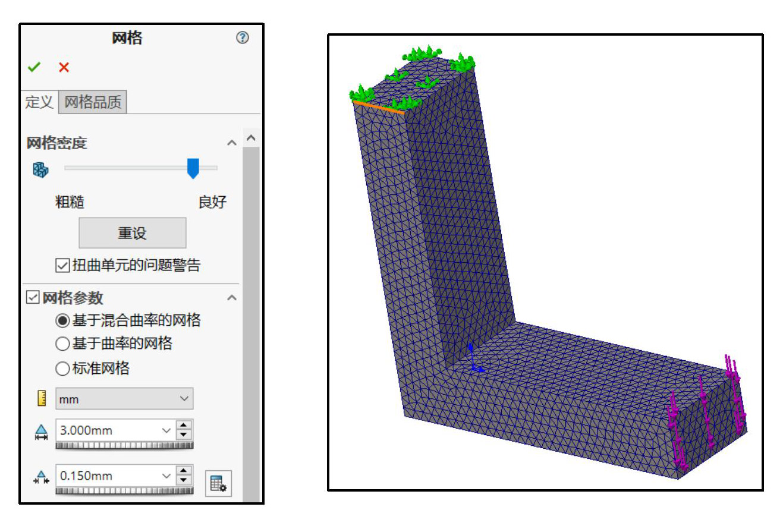Click the minimum element size icon

[41, 477]
